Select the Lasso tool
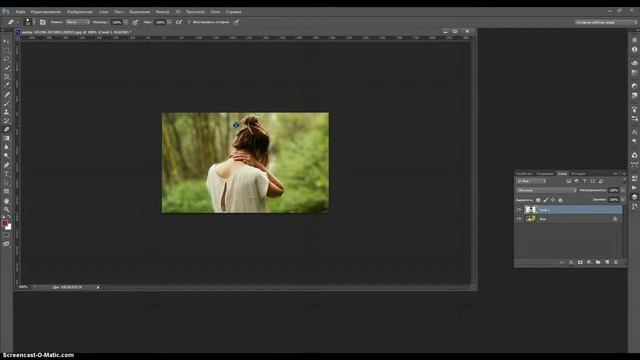The height and width of the screenshot is (360, 640). (x=7, y=59)
